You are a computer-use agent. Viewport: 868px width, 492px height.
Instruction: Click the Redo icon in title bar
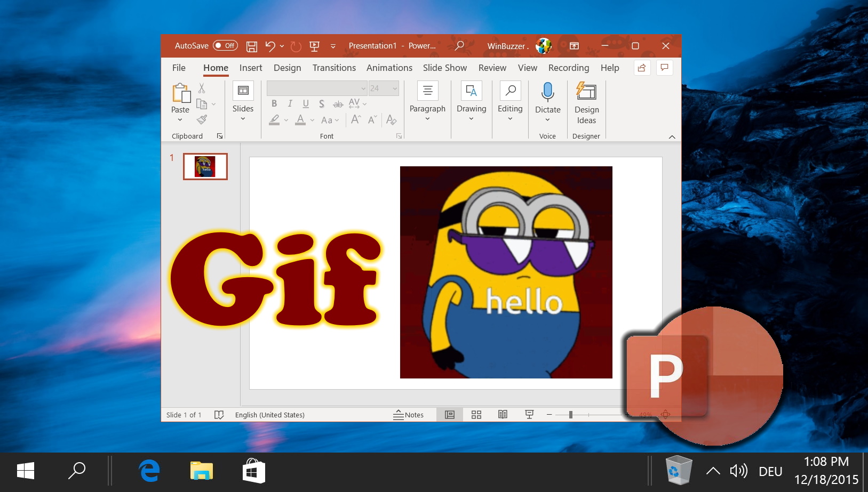pyautogui.click(x=296, y=46)
